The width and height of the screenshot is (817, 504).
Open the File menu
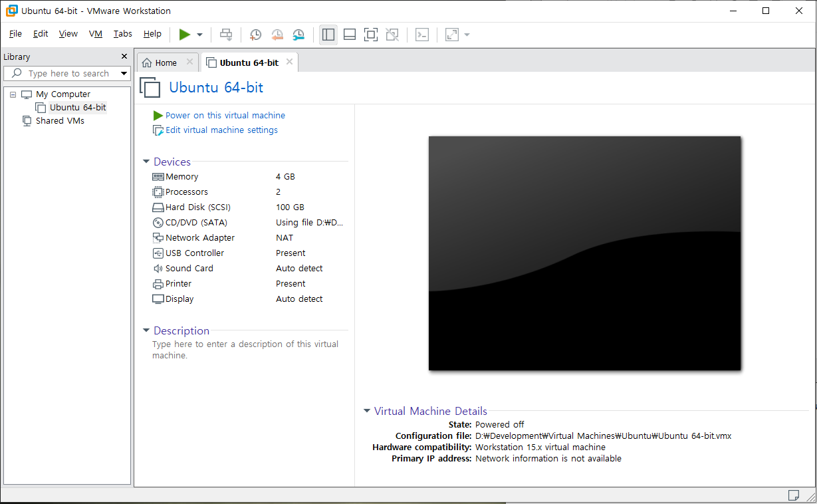15,34
